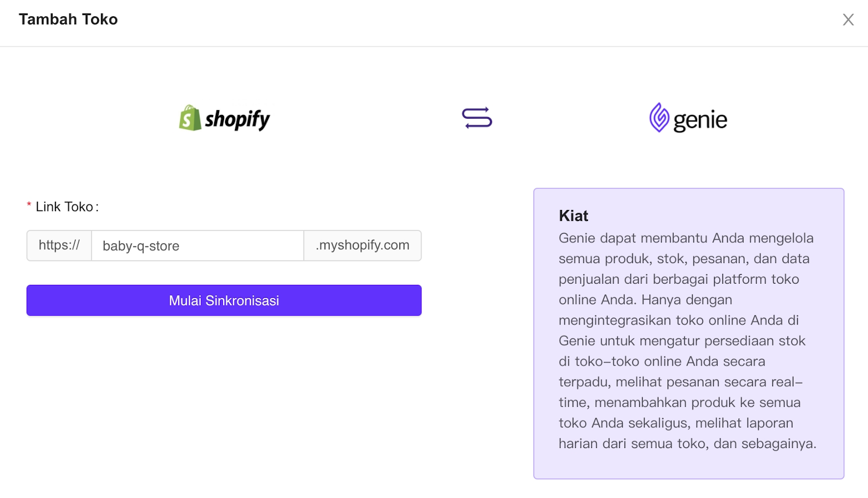868x498 pixels.
Task: Click the Genie logo
Action: point(688,118)
